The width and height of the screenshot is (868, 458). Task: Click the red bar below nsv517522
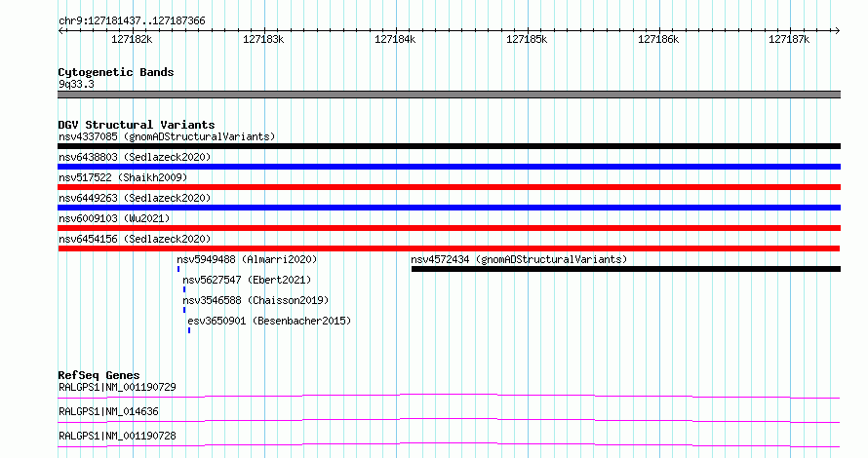pyautogui.click(x=449, y=187)
